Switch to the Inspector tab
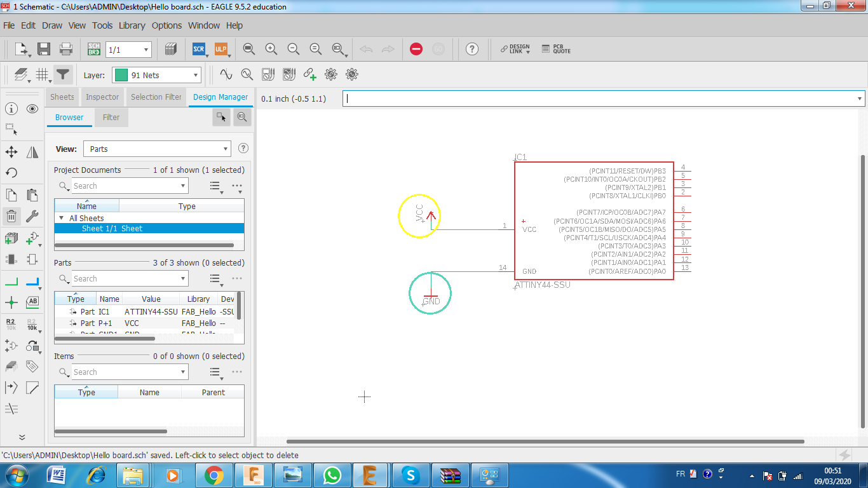 (102, 97)
